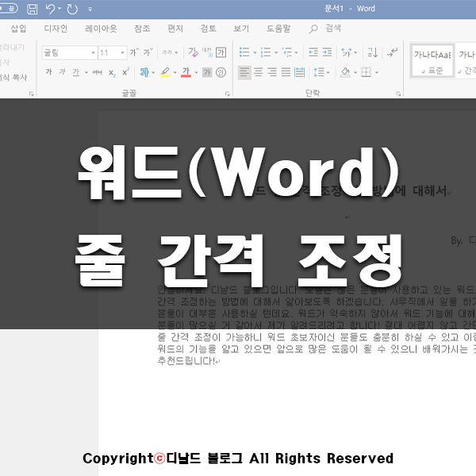Viewport: 476px width, 476px height.
Task: Open the change case dropdown
Action: tap(170, 52)
